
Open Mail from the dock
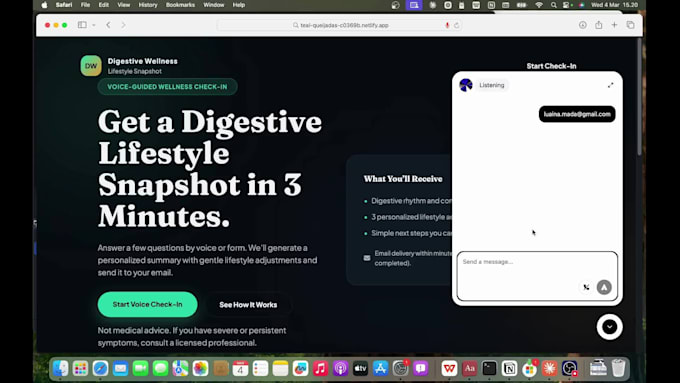(120, 368)
